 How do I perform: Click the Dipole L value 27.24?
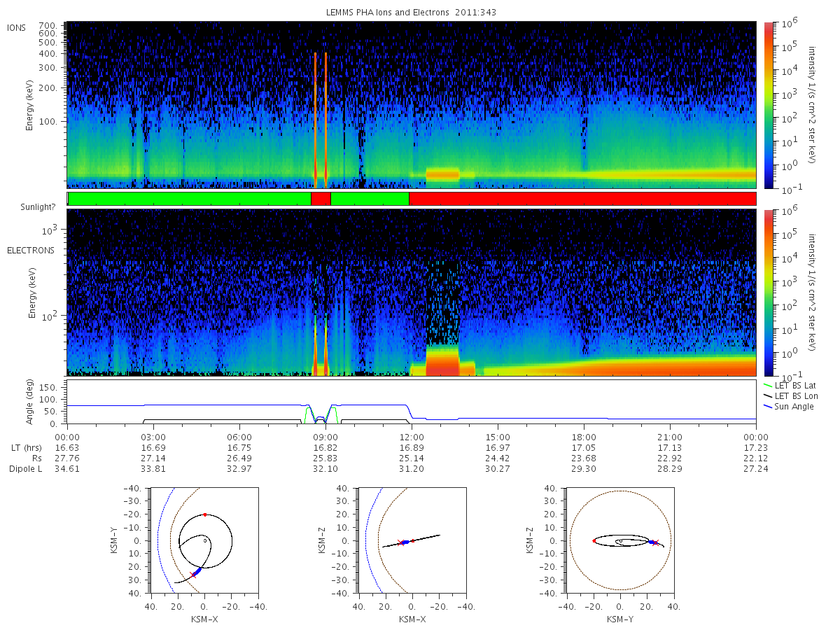tap(756, 469)
